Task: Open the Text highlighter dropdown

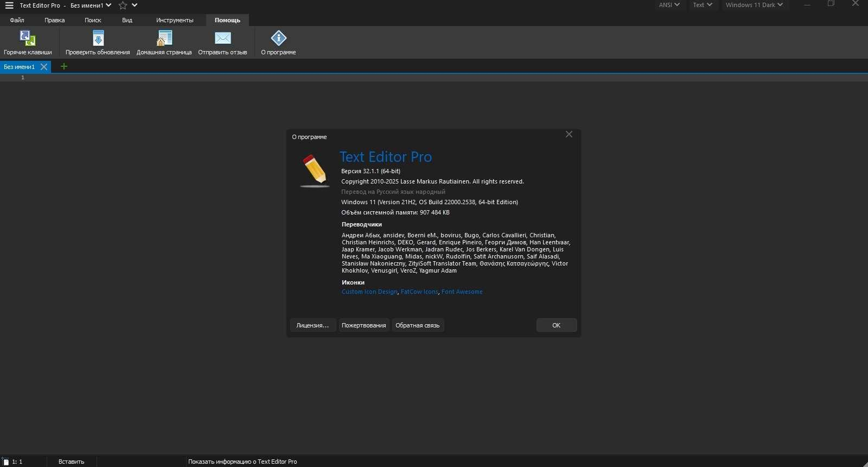Action: click(x=703, y=5)
